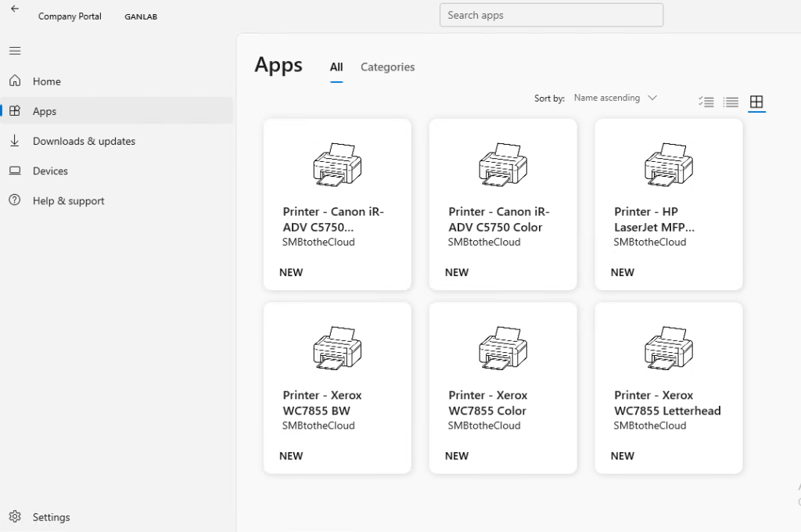Click the sort dropdown chevron arrow

652,99
